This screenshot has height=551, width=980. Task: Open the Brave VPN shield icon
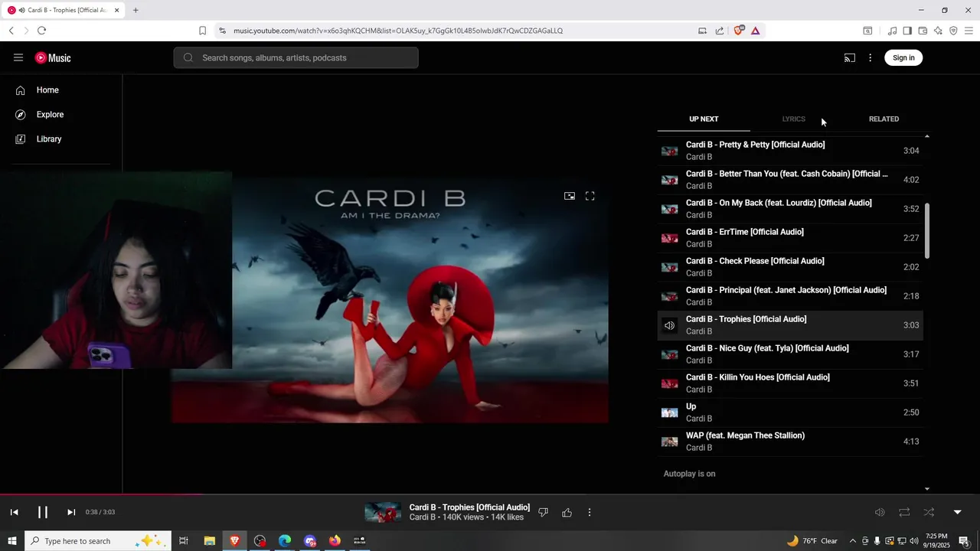(953, 31)
